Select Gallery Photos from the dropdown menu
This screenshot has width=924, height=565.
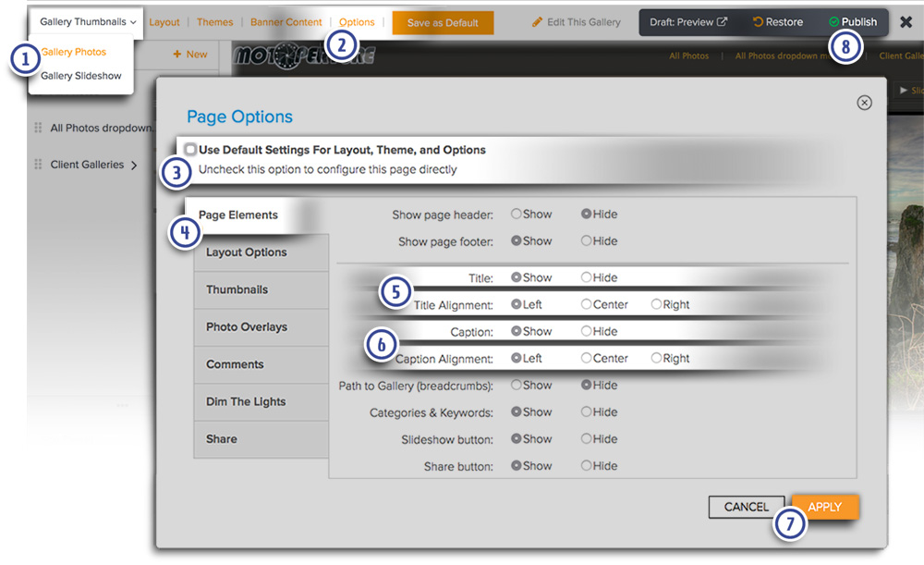[x=74, y=52]
